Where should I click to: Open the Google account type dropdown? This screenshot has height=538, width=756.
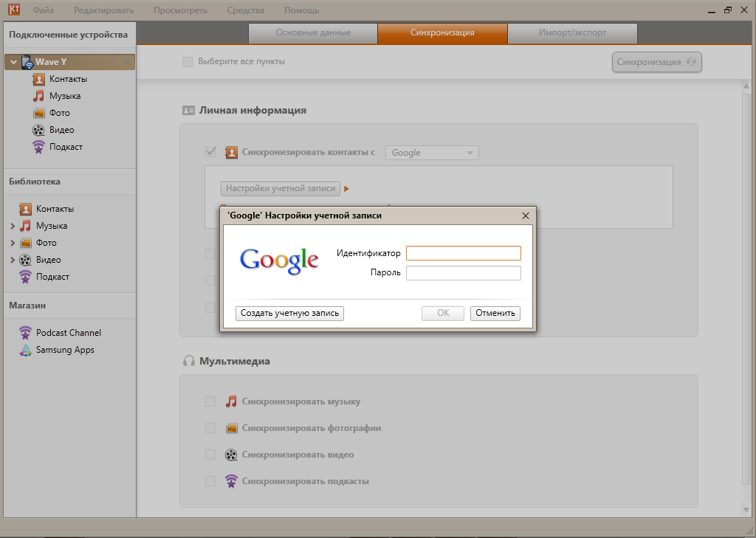[432, 153]
